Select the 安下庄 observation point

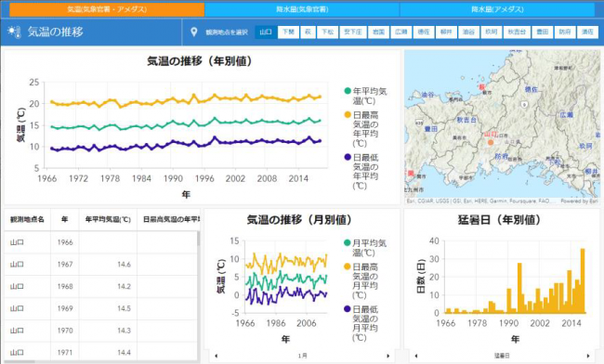click(352, 32)
